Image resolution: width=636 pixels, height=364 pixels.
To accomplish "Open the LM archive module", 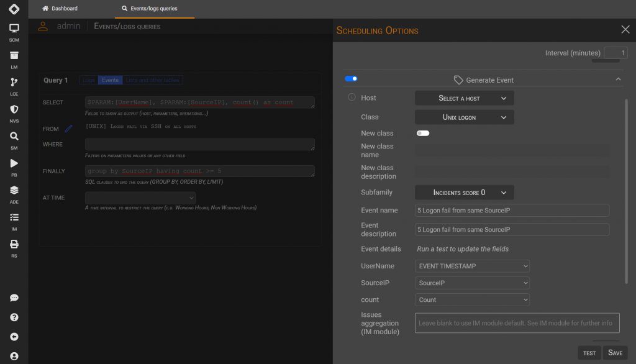I will pos(14,60).
